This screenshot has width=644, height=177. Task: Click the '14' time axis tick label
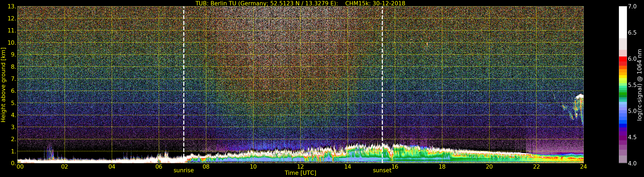pos(347,166)
